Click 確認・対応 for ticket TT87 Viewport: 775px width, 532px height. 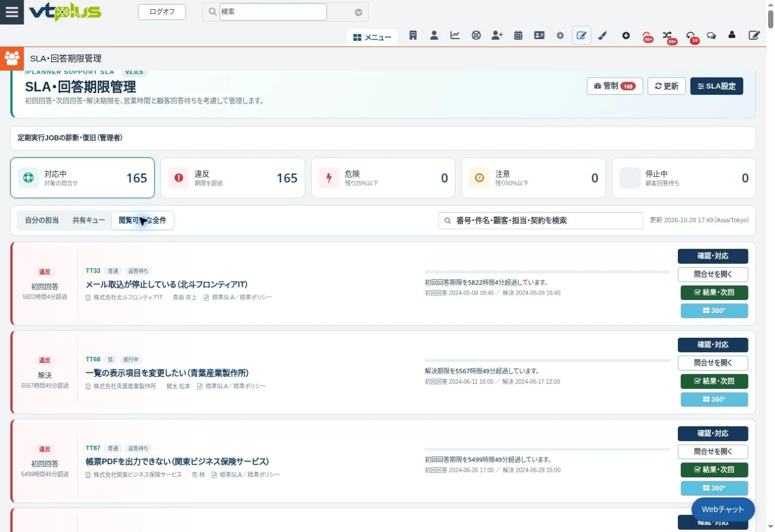coord(713,434)
